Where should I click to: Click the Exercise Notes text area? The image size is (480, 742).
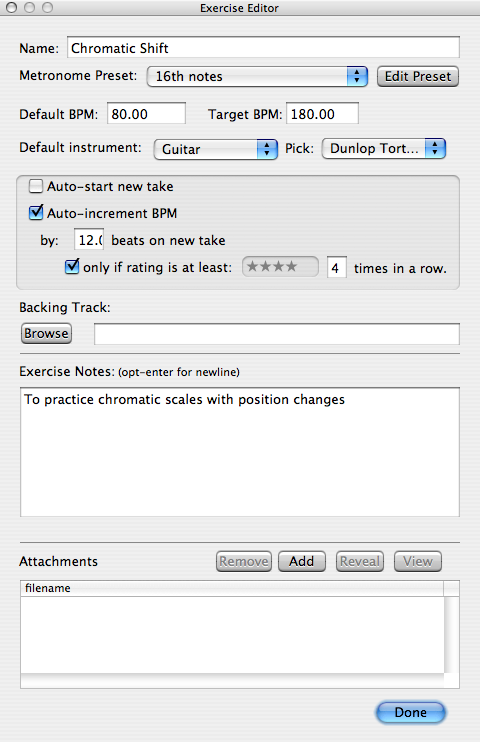[x=240, y=452]
